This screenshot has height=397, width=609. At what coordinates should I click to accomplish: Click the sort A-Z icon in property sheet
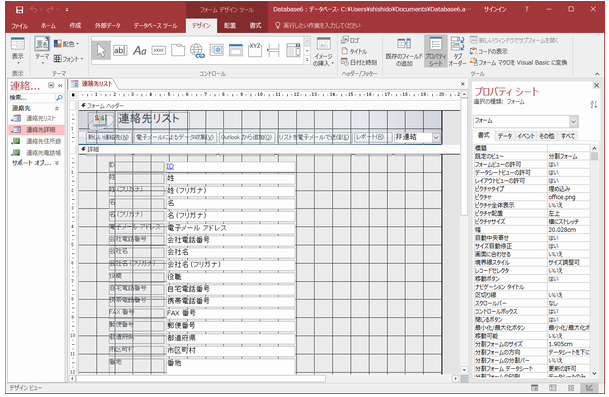[593, 104]
